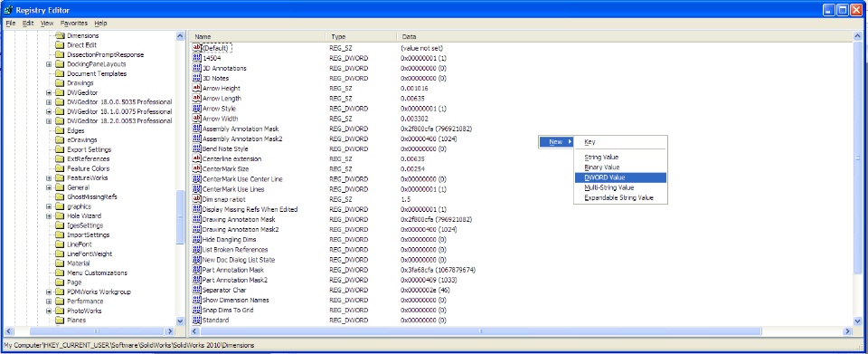The height and width of the screenshot is (354, 868).
Task: Choose Key from the New submenu
Action: coord(620,142)
